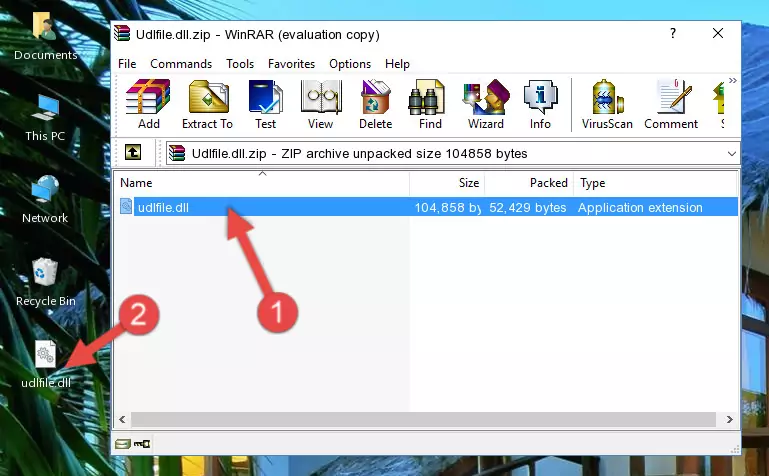Open the File menu
769x476 pixels.
127,64
